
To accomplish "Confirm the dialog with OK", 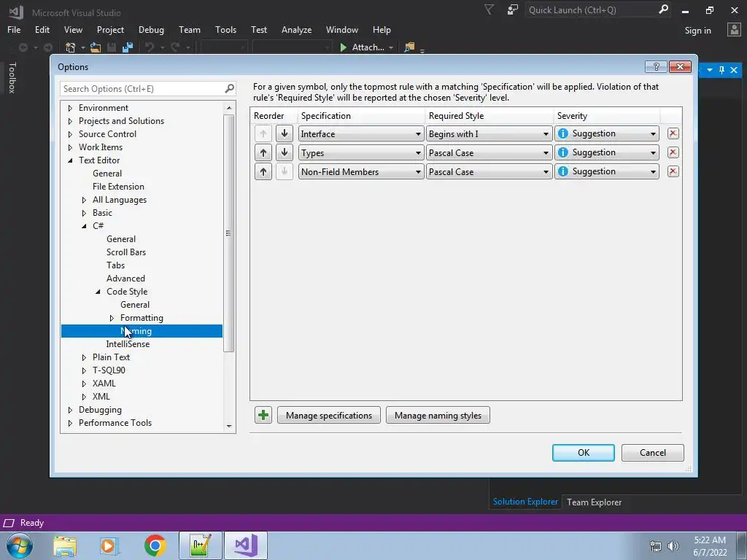I will point(583,452).
